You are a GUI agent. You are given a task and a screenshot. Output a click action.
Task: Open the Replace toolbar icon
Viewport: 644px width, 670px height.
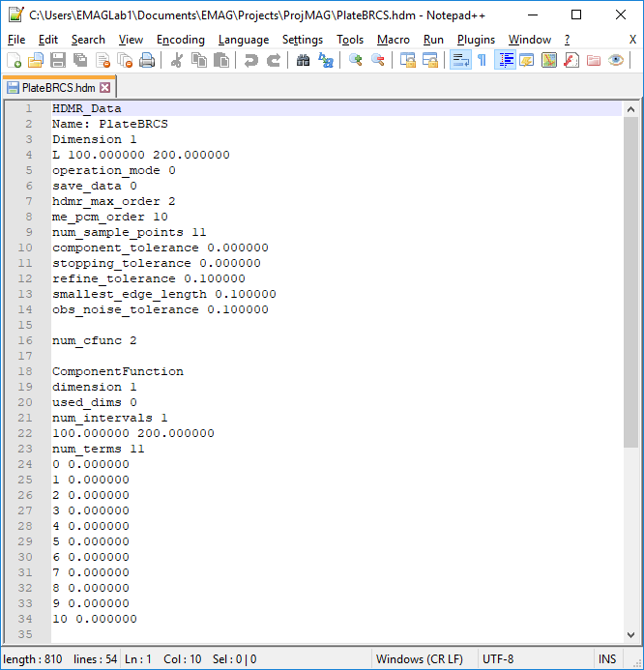[x=325, y=60]
